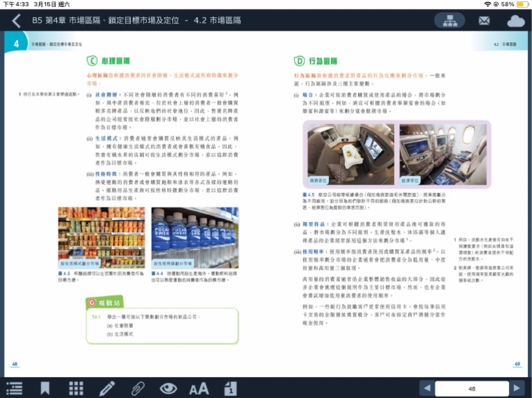Open the chapter structure hierarchy icon
The image size is (532, 398).
pyautogui.click(x=450, y=21)
